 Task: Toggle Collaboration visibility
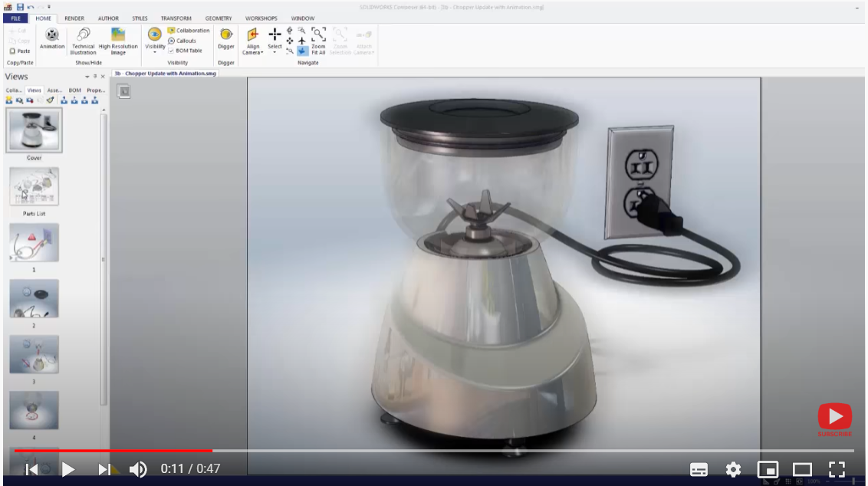click(188, 31)
